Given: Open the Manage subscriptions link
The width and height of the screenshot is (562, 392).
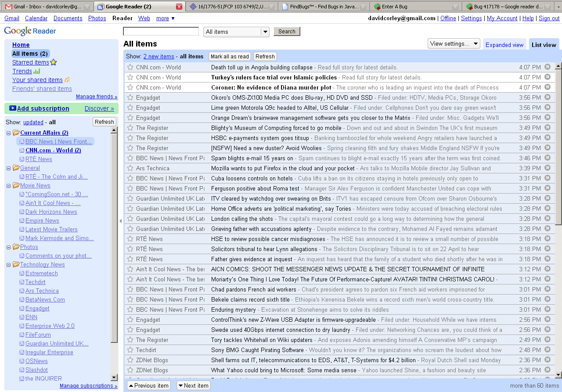Looking at the screenshot, I should (88, 386).
